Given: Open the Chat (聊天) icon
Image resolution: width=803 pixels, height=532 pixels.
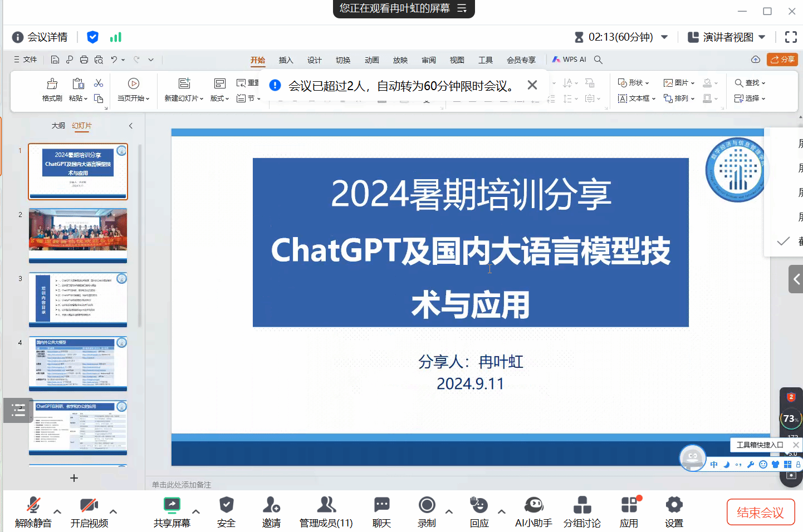Looking at the screenshot, I should pyautogui.click(x=381, y=505).
